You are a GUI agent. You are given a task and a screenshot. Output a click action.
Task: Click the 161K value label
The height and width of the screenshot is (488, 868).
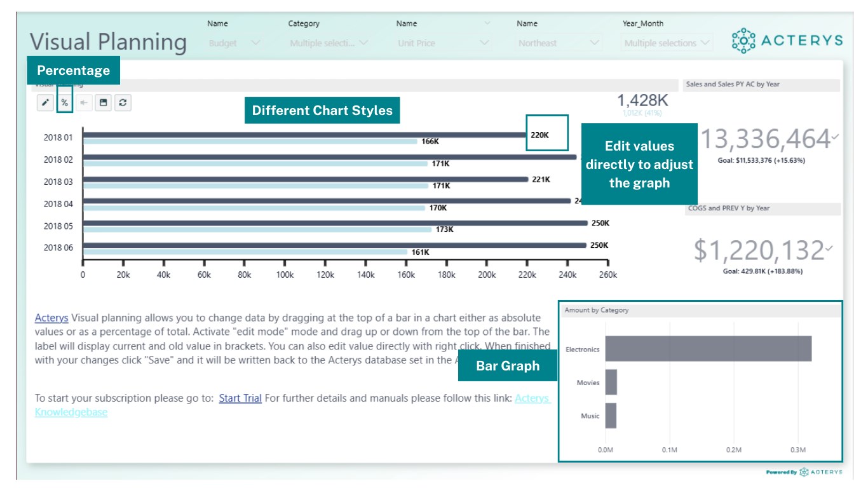420,252
